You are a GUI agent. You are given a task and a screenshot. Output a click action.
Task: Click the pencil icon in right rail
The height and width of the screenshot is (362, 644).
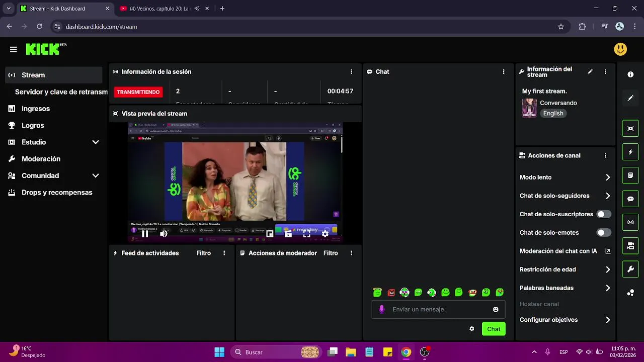coord(630,98)
